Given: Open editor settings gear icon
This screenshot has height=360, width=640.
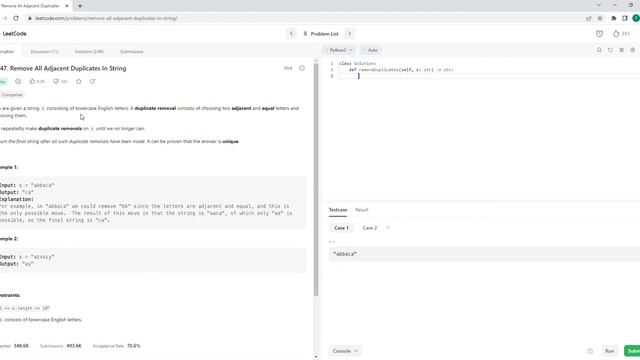Looking at the screenshot, I should (633, 50).
